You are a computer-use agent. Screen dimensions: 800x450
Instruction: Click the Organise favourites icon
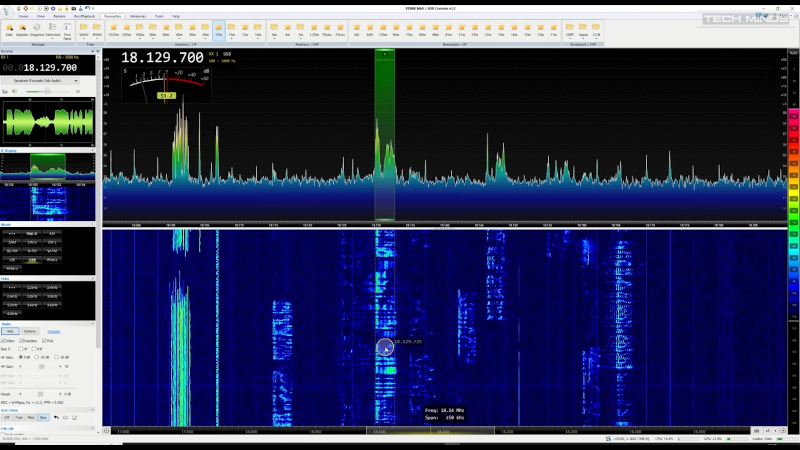coord(37,29)
